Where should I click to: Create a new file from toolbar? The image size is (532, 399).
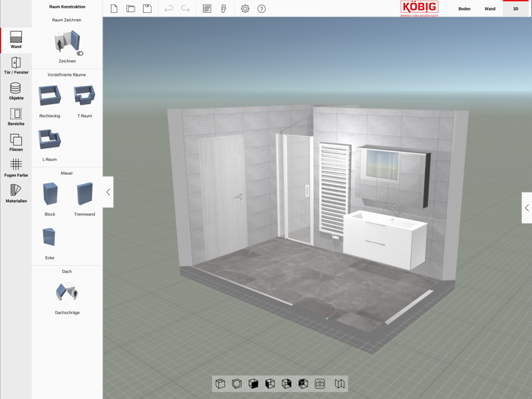pyautogui.click(x=114, y=9)
